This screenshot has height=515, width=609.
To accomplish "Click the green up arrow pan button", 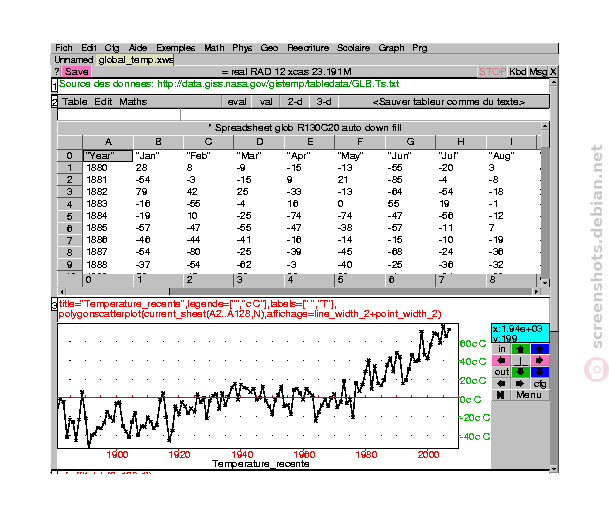I will tap(520, 349).
